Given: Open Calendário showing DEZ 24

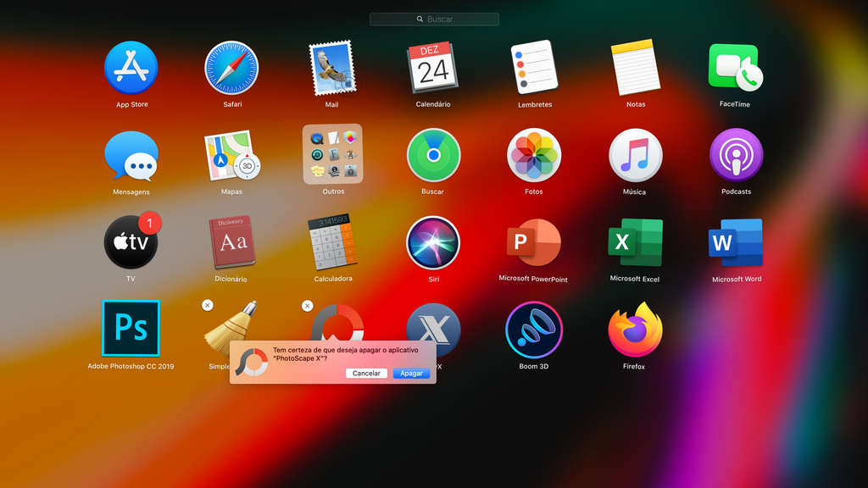Looking at the screenshot, I should (432, 68).
